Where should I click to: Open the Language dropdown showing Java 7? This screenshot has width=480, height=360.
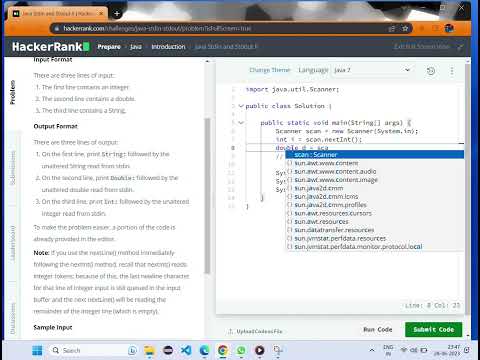pos(372,70)
